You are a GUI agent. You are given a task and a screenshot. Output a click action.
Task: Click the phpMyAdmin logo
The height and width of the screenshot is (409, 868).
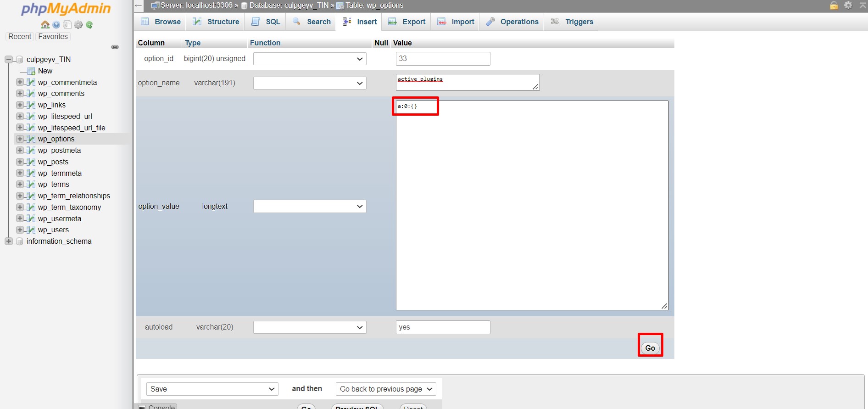[66, 9]
